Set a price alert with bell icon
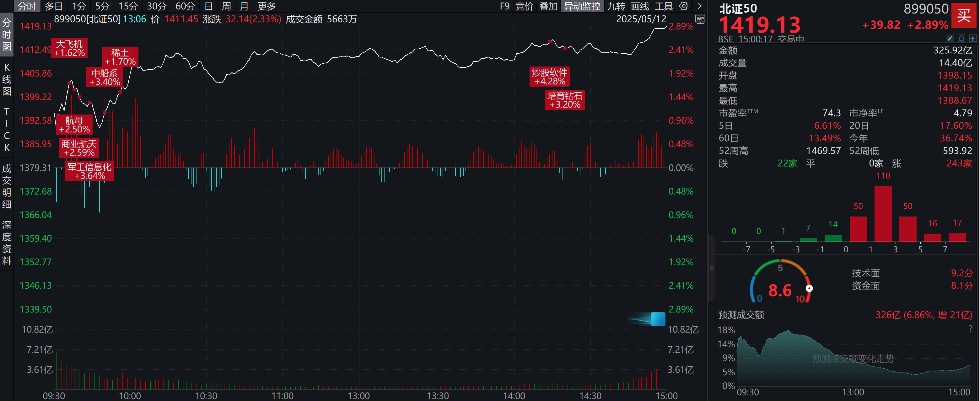Screen dimensions: 980x401 click(961, 38)
